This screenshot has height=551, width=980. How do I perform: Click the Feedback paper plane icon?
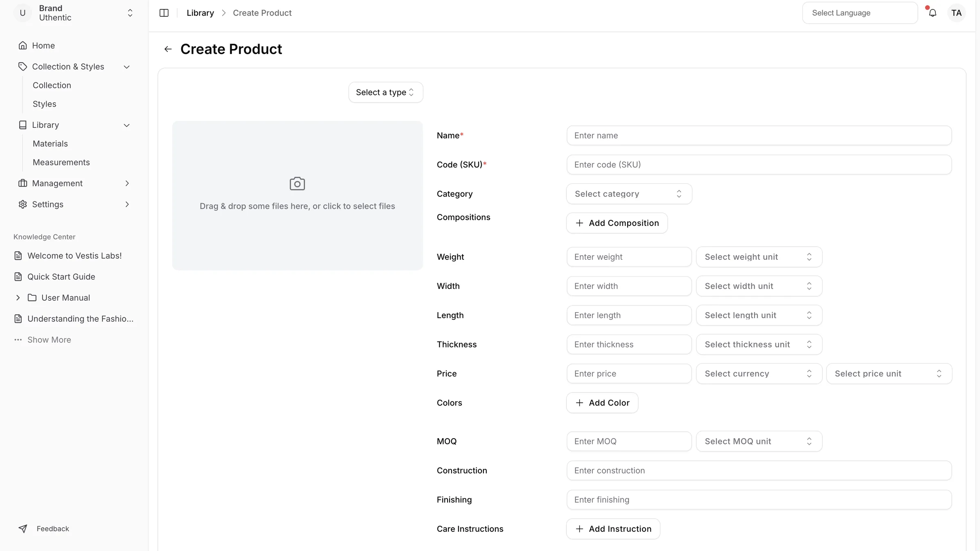pyautogui.click(x=23, y=529)
